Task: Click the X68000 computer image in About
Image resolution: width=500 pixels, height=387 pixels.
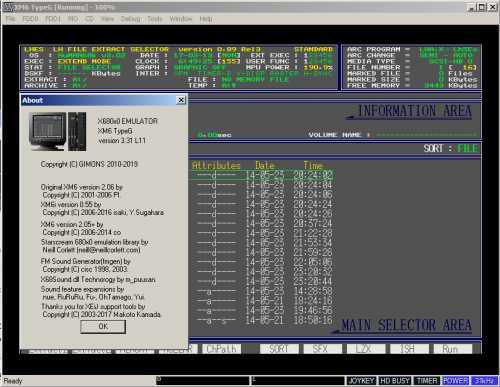Action: pos(58,132)
